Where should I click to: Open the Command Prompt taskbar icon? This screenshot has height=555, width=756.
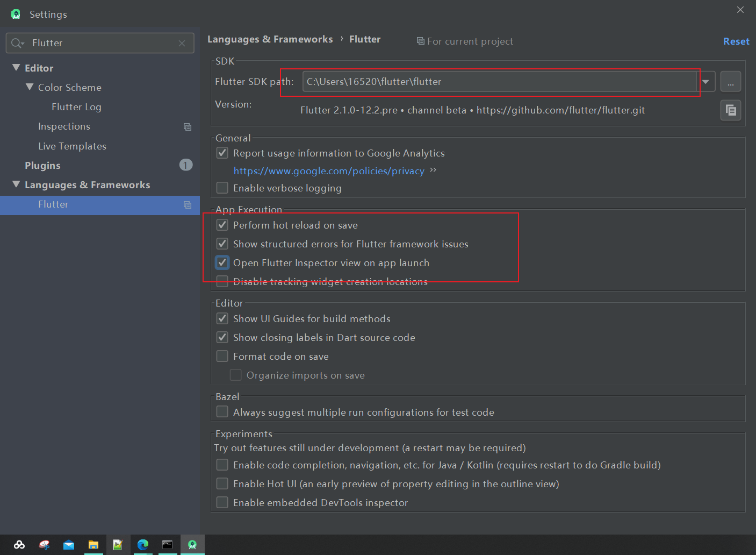coord(167,545)
